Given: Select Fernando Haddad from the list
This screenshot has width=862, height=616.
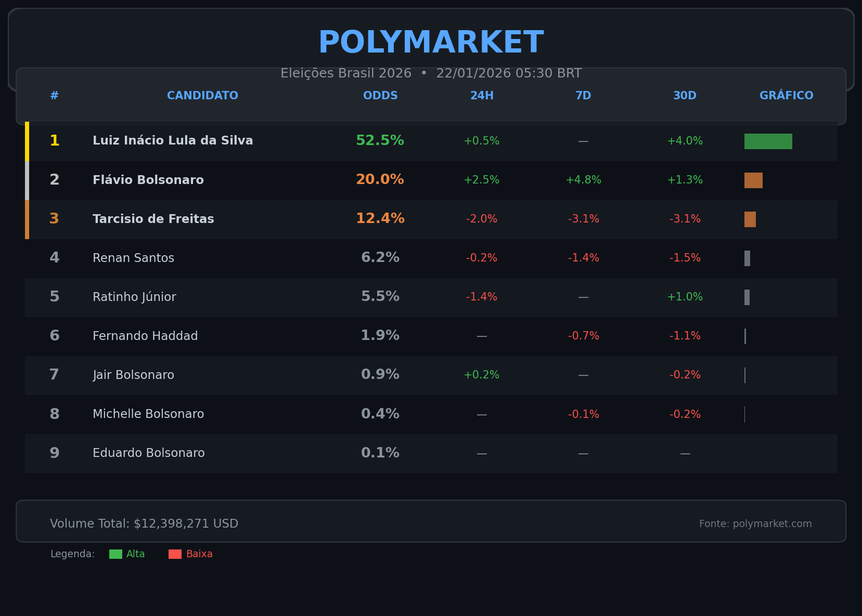Looking at the screenshot, I should 145,336.
